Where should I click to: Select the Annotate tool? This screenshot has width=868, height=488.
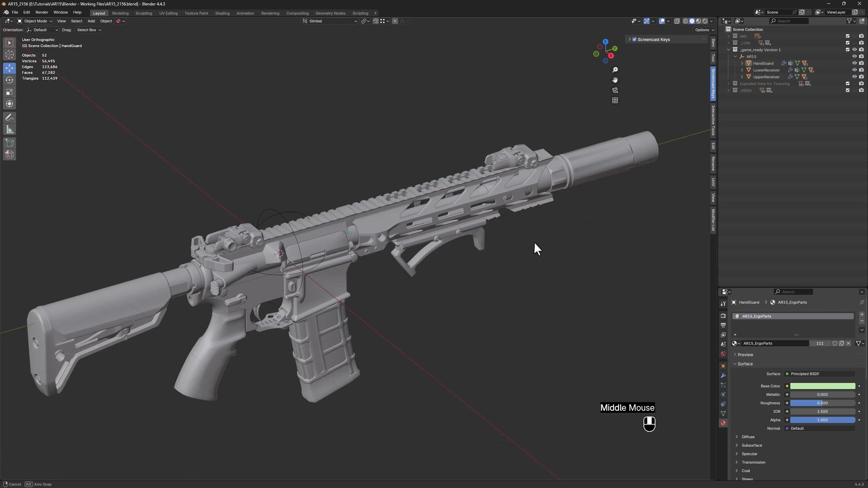(x=9, y=118)
